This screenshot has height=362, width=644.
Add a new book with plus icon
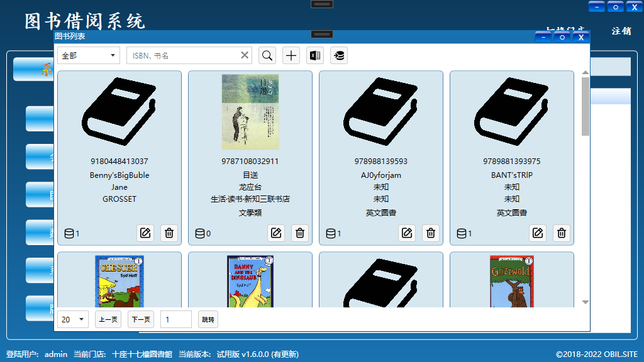tap(291, 55)
